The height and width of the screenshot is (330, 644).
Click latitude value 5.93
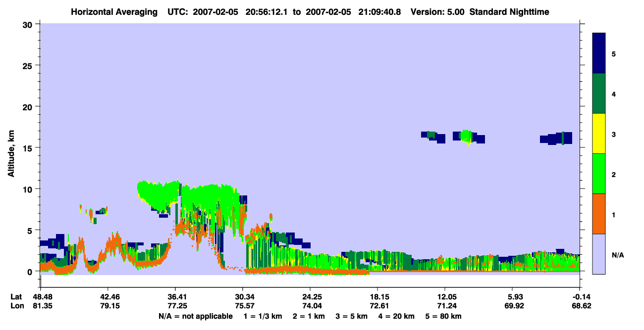pos(513,297)
